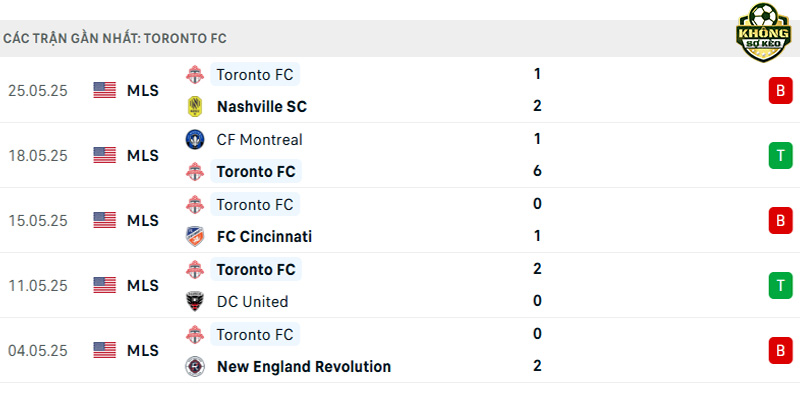The width and height of the screenshot is (800, 400).
Task: Click highlighted Toronto FC in 11.05.25 match
Action: [256, 269]
